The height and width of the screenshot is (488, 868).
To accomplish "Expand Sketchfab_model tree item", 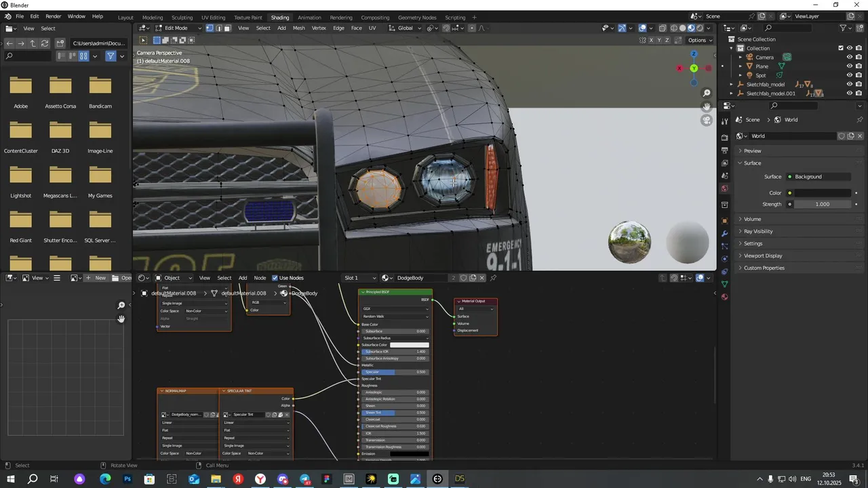I will (x=732, y=84).
